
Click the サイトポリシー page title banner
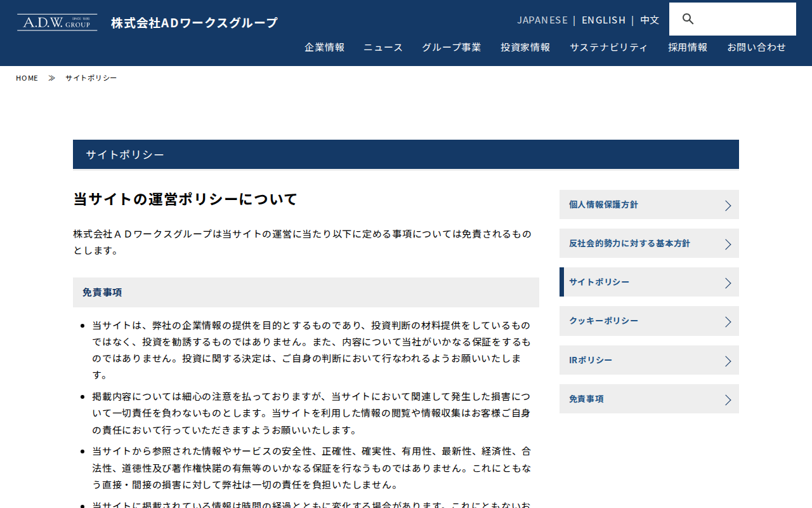pyautogui.click(x=406, y=154)
